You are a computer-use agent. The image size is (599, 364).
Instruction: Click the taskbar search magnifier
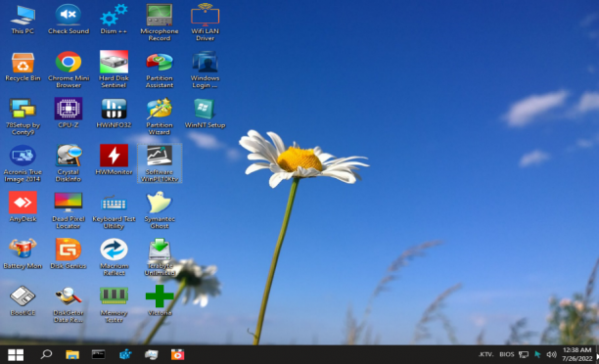46,354
